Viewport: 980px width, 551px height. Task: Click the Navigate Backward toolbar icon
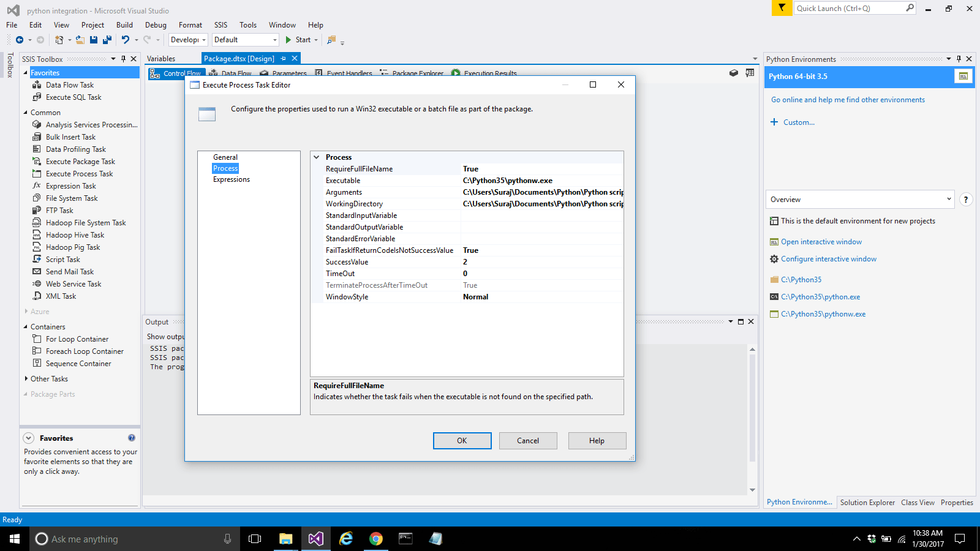(20, 40)
